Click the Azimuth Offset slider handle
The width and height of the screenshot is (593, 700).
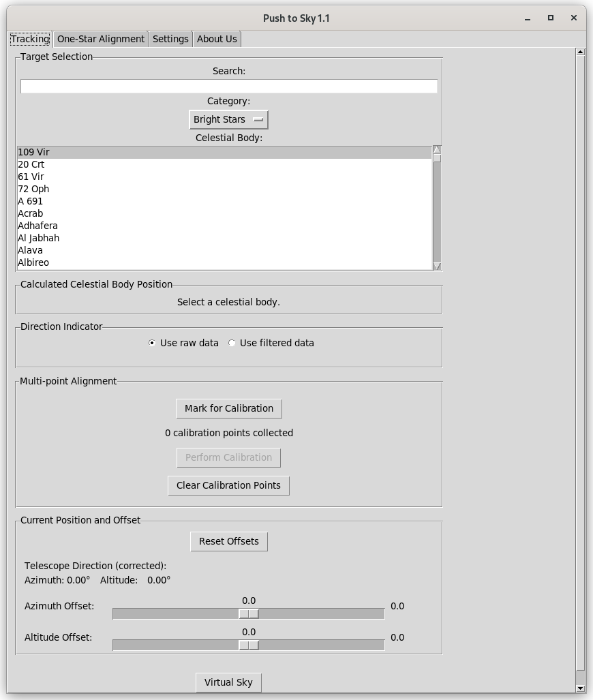[x=249, y=614]
